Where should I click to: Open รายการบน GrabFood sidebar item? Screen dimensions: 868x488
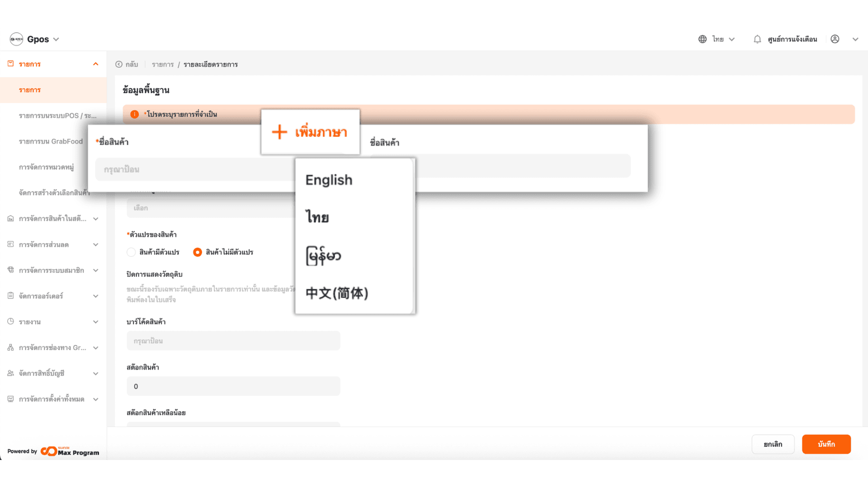point(51,141)
